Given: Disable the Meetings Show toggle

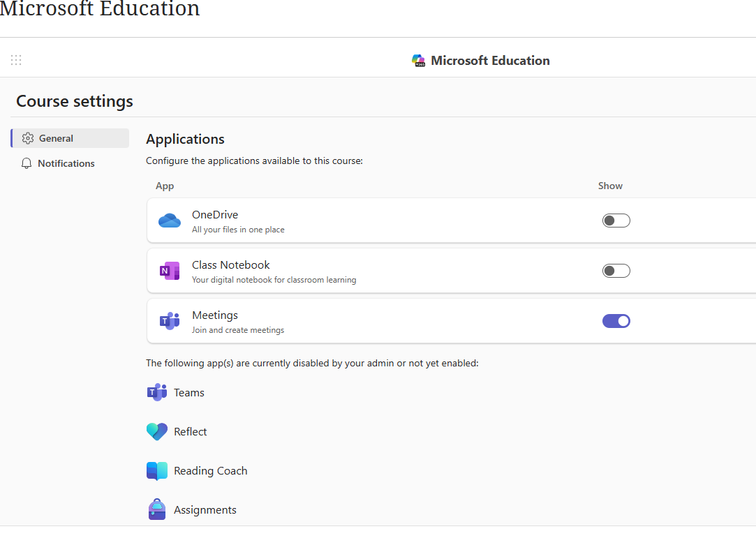Looking at the screenshot, I should (x=616, y=320).
